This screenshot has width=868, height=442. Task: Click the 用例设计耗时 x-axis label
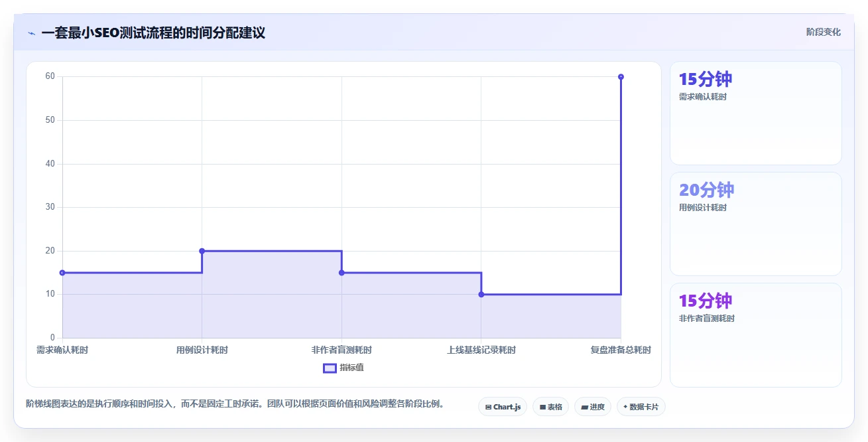202,350
